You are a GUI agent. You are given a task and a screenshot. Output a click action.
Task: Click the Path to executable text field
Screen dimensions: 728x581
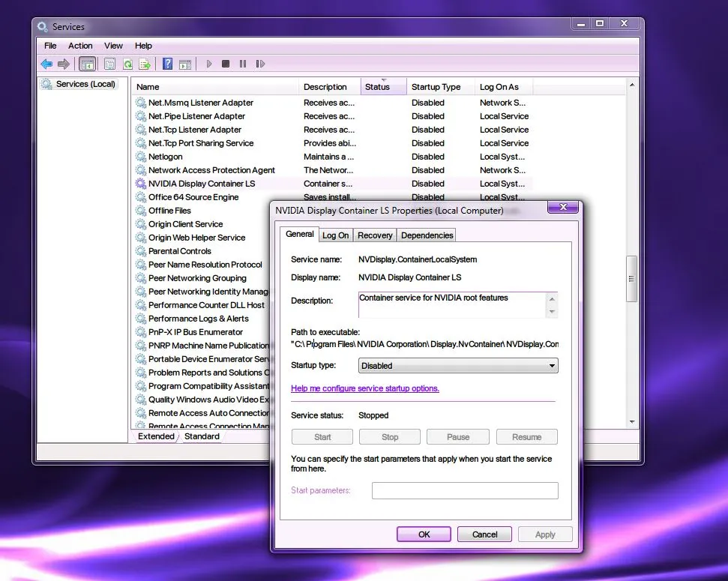point(424,344)
